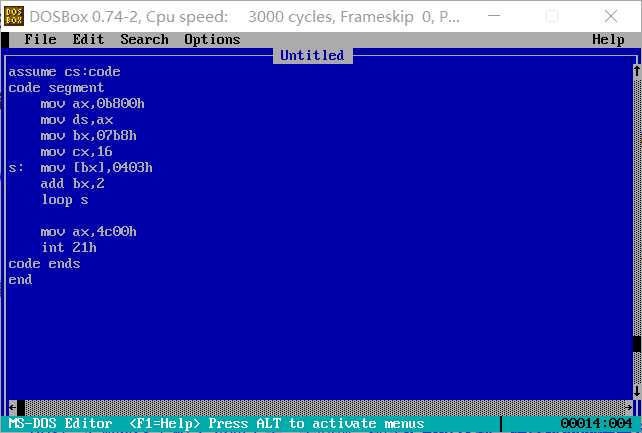This screenshot has height=433, width=642.
Task: Click the 's:' label
Action: coord(16,167)
